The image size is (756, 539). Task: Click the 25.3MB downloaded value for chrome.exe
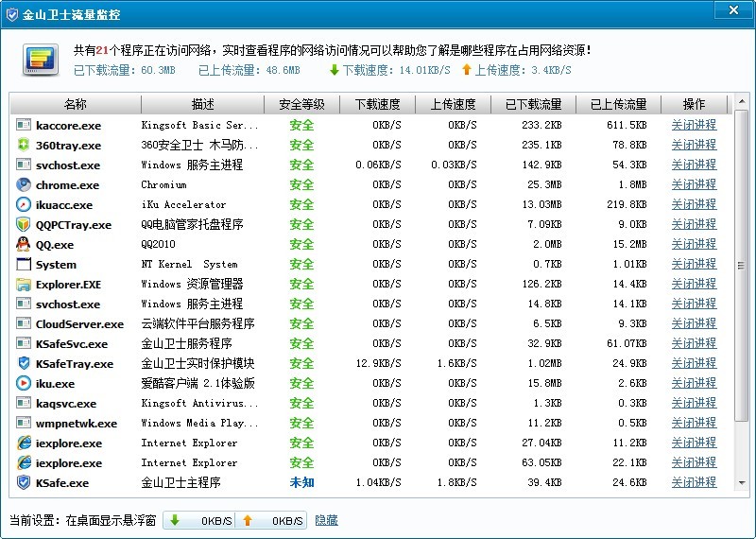(544, 184)
